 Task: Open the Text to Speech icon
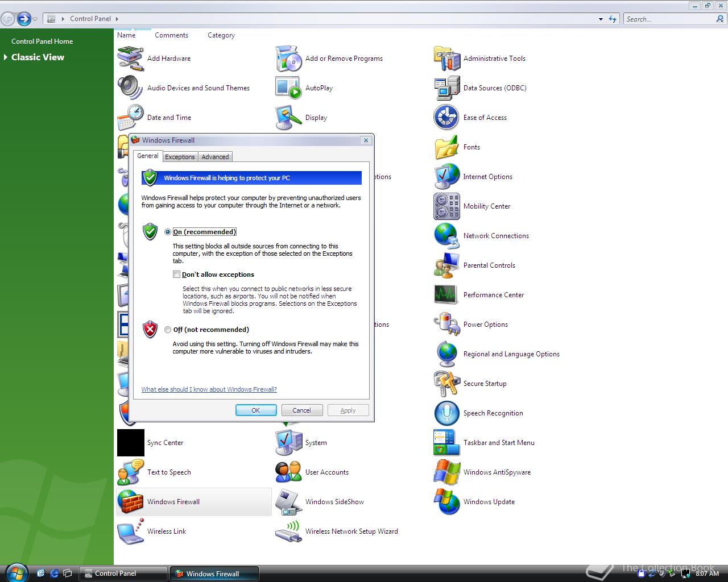(130, 472)
